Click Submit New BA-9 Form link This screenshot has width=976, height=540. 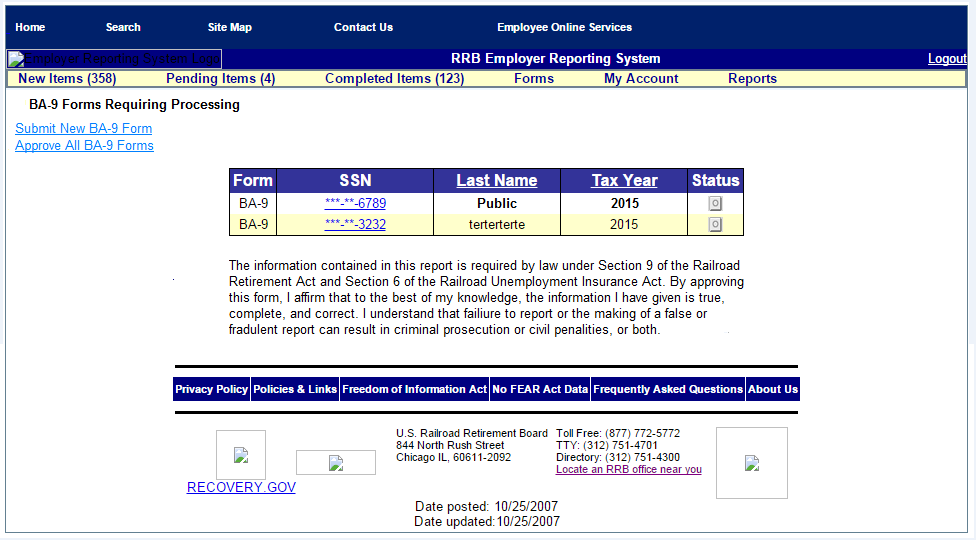coord(84,129)
